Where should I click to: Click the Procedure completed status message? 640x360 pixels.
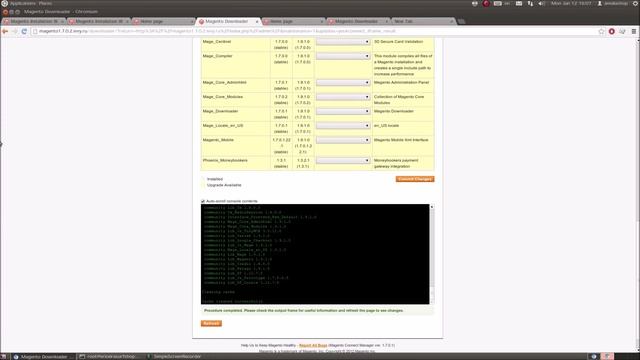point(304,311)
